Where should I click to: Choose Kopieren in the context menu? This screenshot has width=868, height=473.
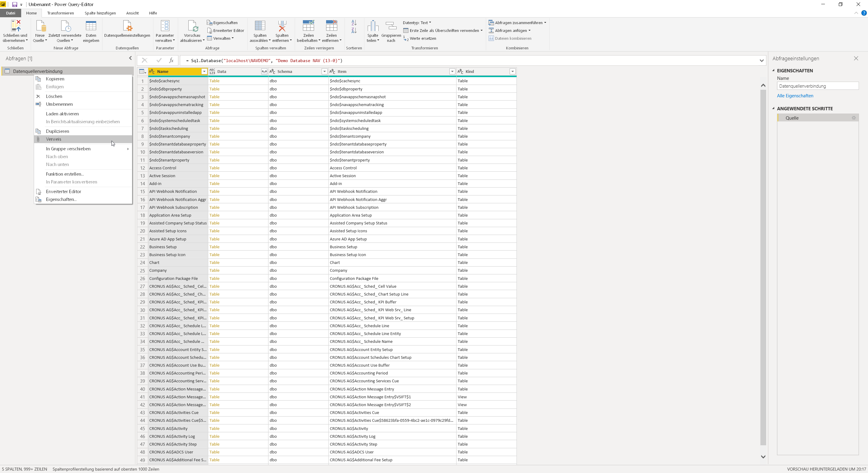pyautogui.click(x=83, y=79)
